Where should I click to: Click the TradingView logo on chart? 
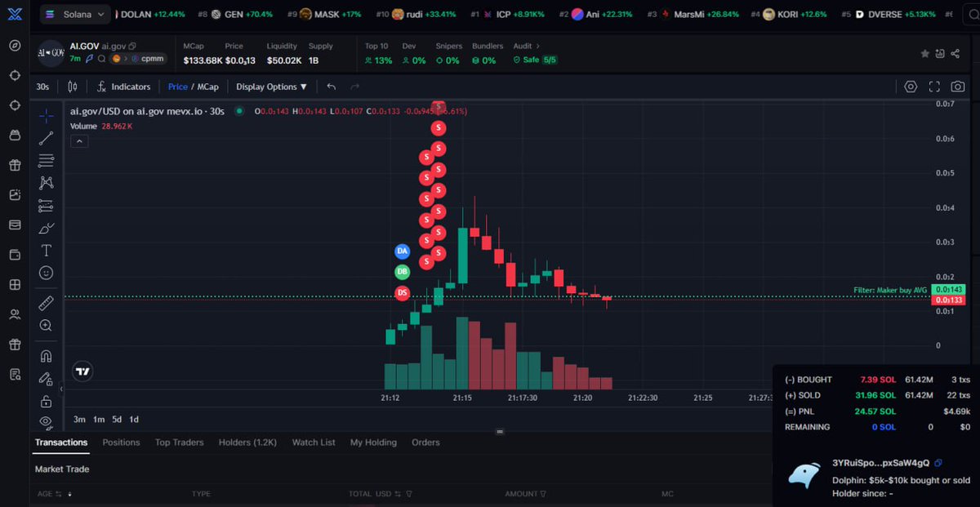point(82,371)
